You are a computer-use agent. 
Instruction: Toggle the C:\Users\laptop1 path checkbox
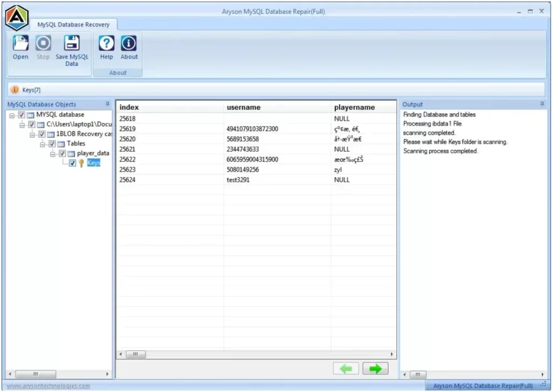click(32, 124)
